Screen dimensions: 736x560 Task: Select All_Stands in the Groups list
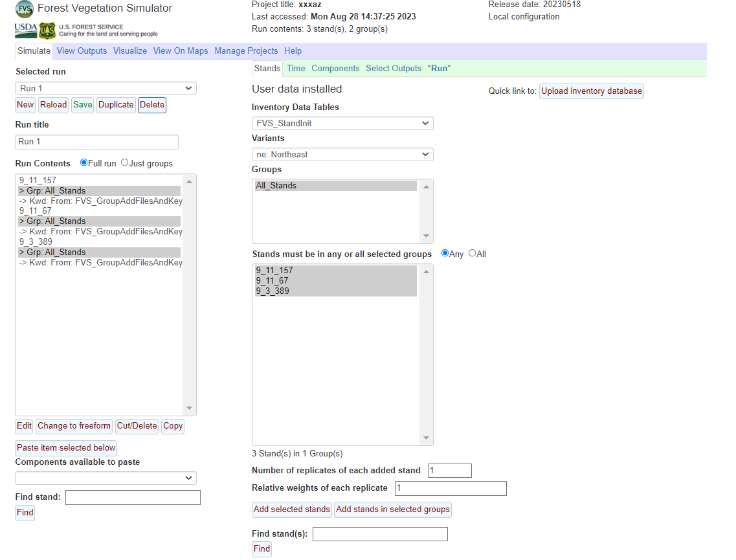pyautogui.click(x=335, y=186)
